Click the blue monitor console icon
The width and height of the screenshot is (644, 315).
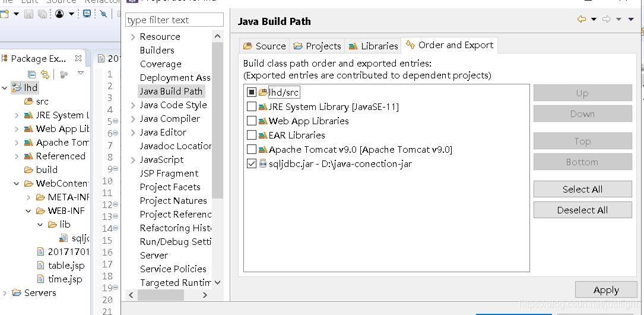click(x=87, y=14)
